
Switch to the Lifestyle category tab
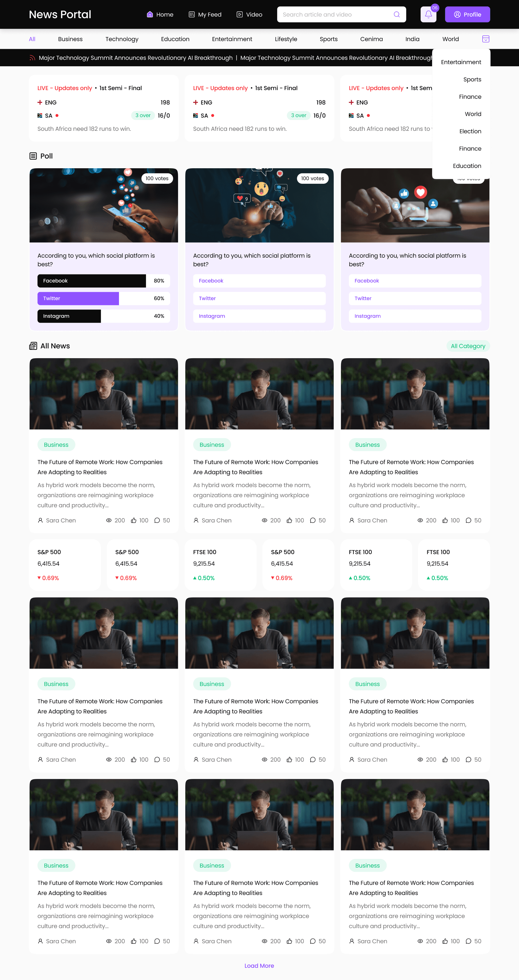click(286, 39)
